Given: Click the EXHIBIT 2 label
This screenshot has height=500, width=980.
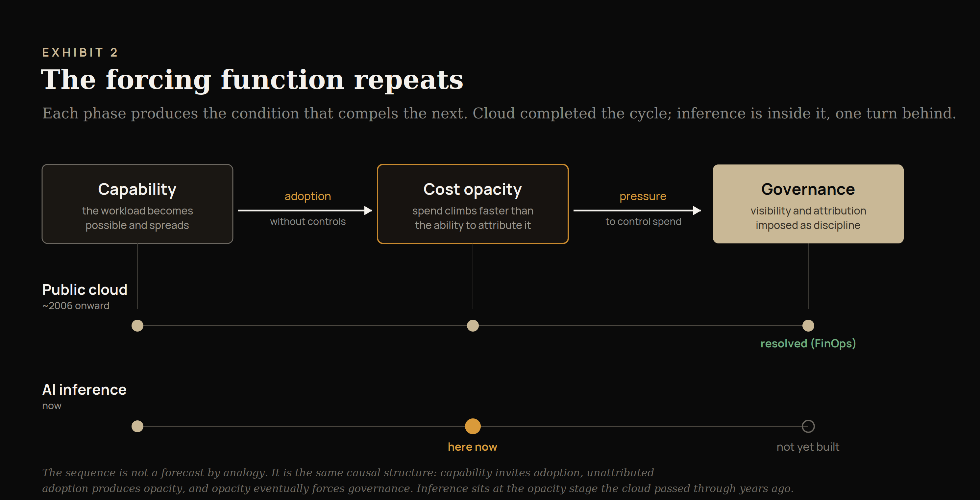Looking at the screenshot, I should 80,52.
